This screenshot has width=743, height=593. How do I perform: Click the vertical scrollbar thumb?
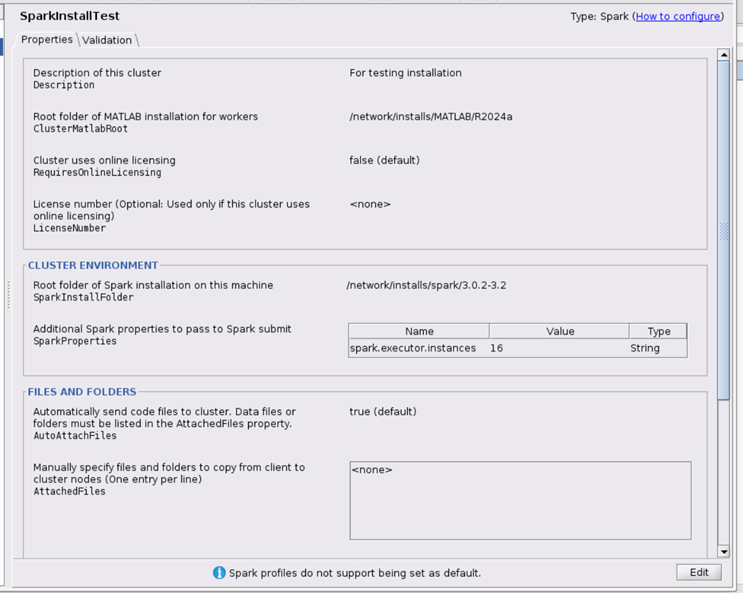pos(724,230)
